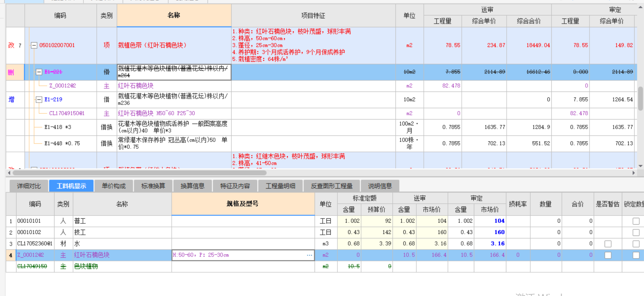Select the E1-219 code row
Screen dimensions: 644x296
coord(53,99)
